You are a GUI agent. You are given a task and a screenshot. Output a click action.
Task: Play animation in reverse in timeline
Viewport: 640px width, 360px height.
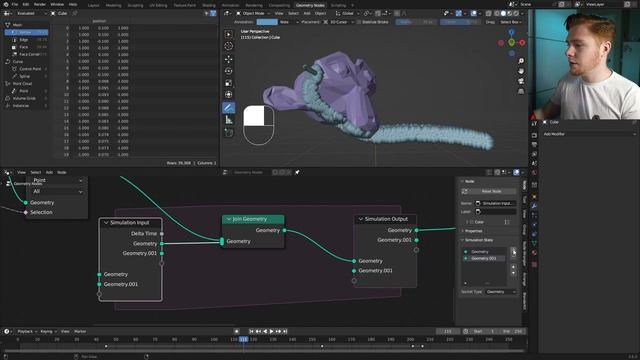coord(265,331)
